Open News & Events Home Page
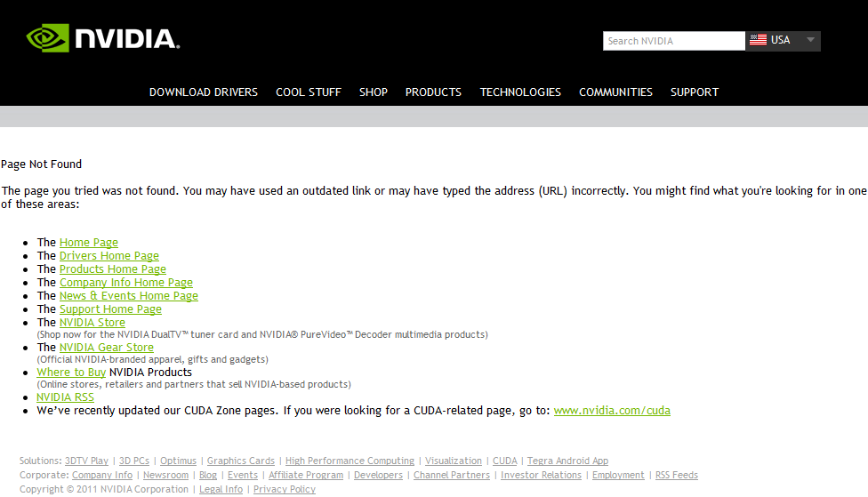This screenshot has width=868, height=497. pyautogui.click(x=128, y=295)
